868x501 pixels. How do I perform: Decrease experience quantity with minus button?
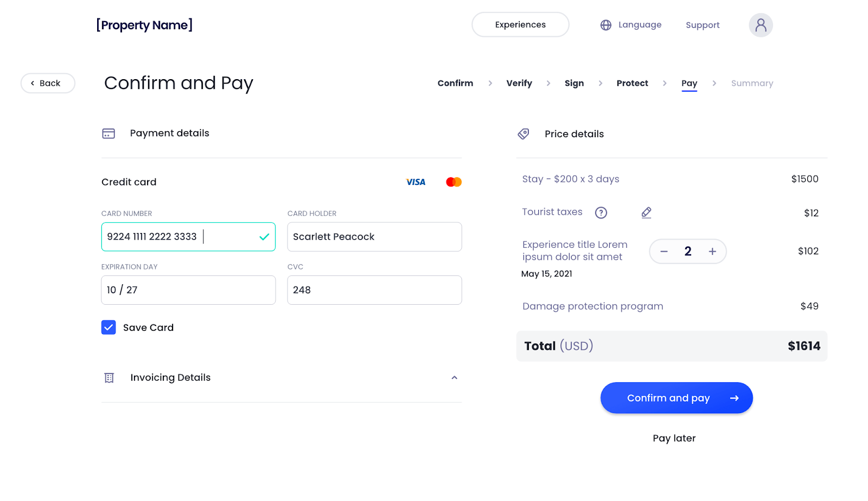tap(664, 252)
